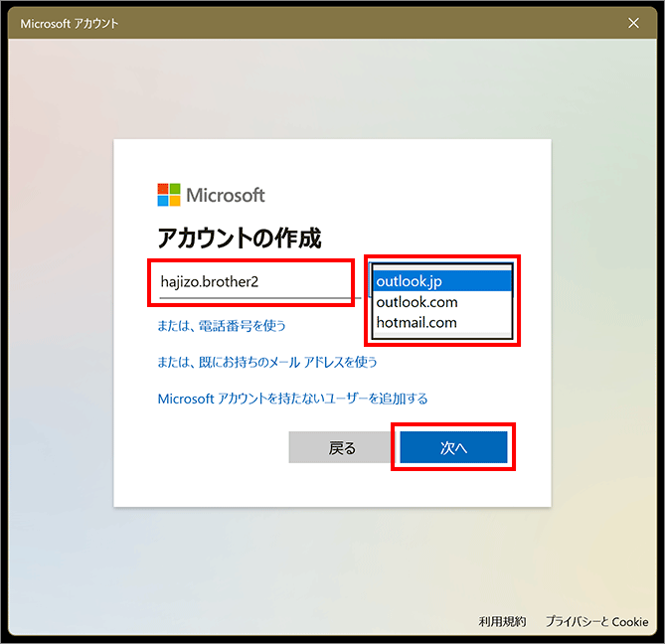Click Microsoft アカウントを持たないユーザーを追加する link
This screenshot has height=644, width=665.
[x=292, y=399]
